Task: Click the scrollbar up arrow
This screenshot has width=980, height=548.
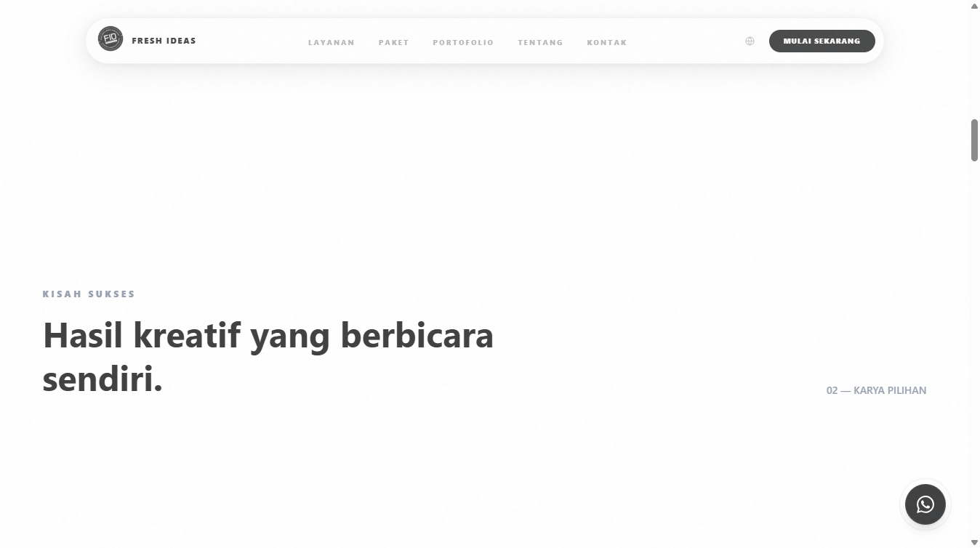Action: coord(975,6)
